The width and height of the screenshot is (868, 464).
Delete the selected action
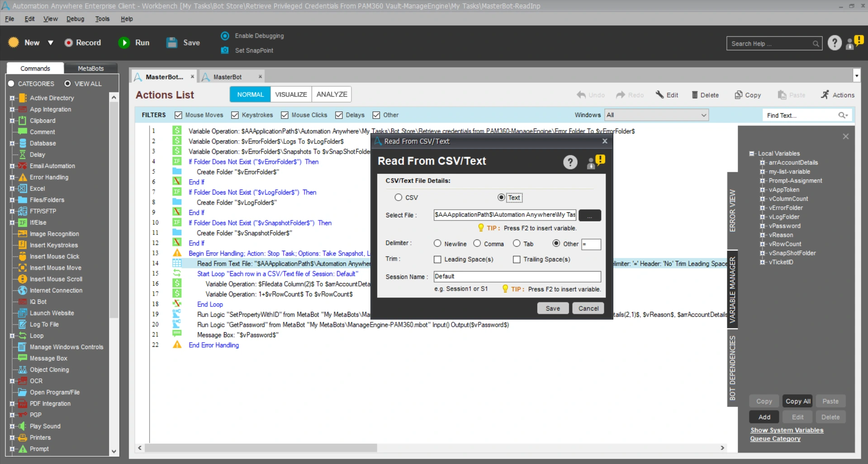(x=705, y=95)
